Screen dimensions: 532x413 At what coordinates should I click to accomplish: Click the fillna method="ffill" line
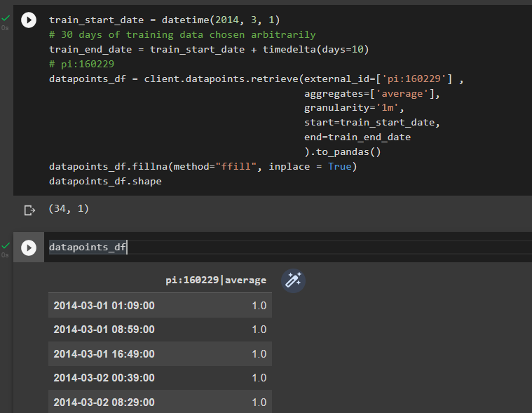[x=203, y=167]
